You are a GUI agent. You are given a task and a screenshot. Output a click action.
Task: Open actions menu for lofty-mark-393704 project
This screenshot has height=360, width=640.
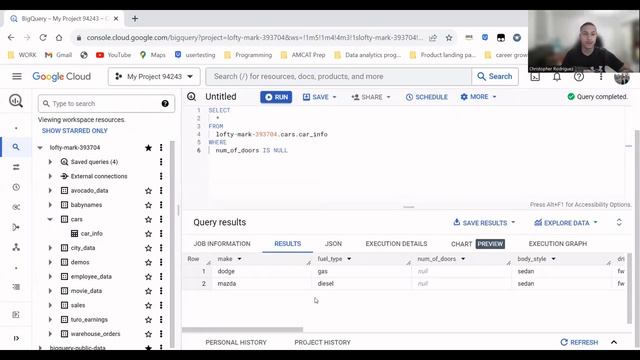click(x=161, y=147)
